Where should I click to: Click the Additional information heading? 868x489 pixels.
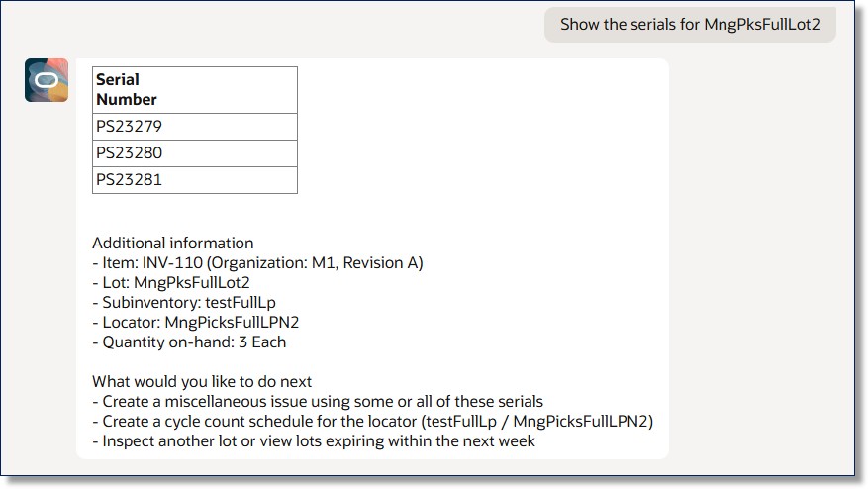point(172,243)
